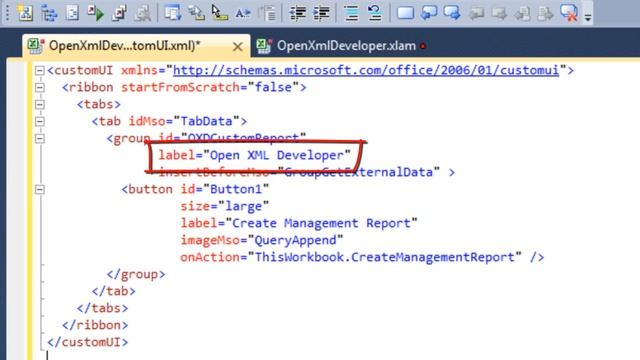The image size is (640, 360).
Task: Click the grayed clipboard list icon
Action: click(x=267, y=13)
